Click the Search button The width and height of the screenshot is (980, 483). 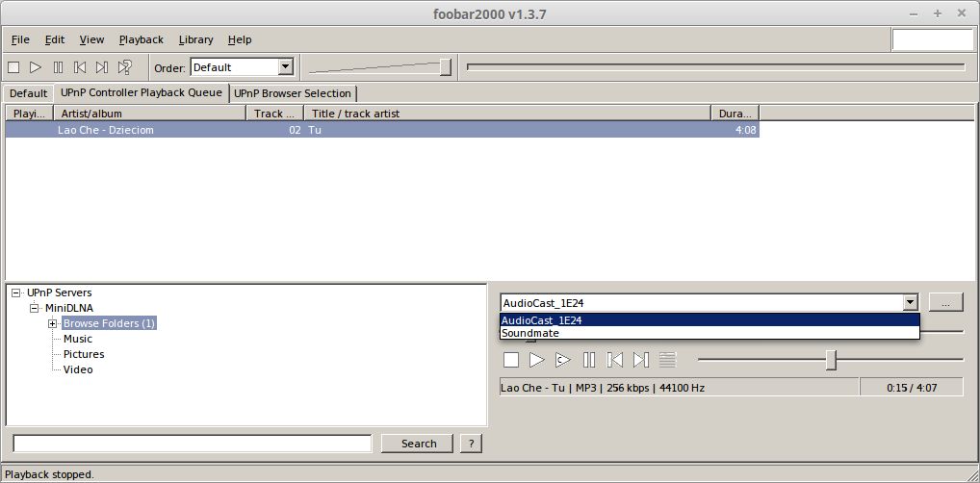point(418,444)
